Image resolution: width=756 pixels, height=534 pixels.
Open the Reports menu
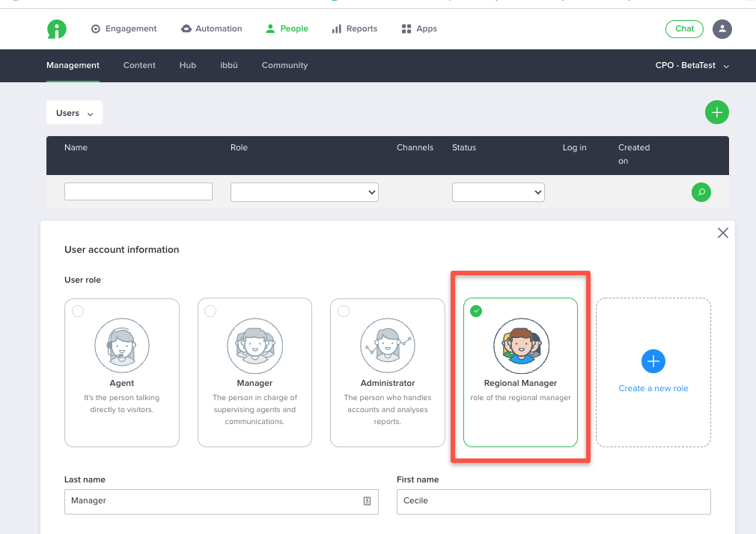pos(355,29)
